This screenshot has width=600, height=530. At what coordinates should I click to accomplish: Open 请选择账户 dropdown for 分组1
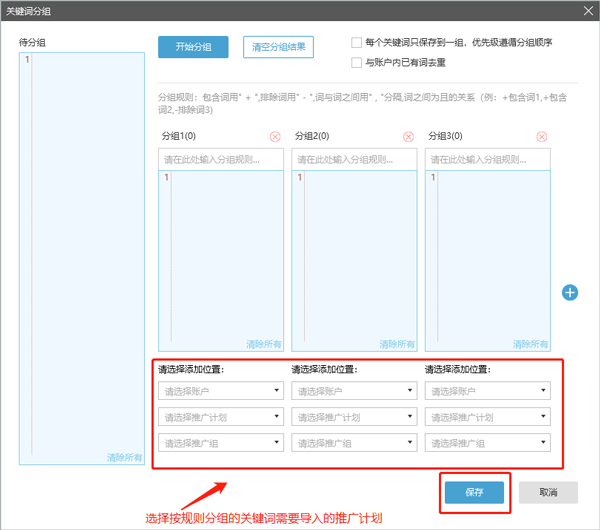[x=220, y=392]
